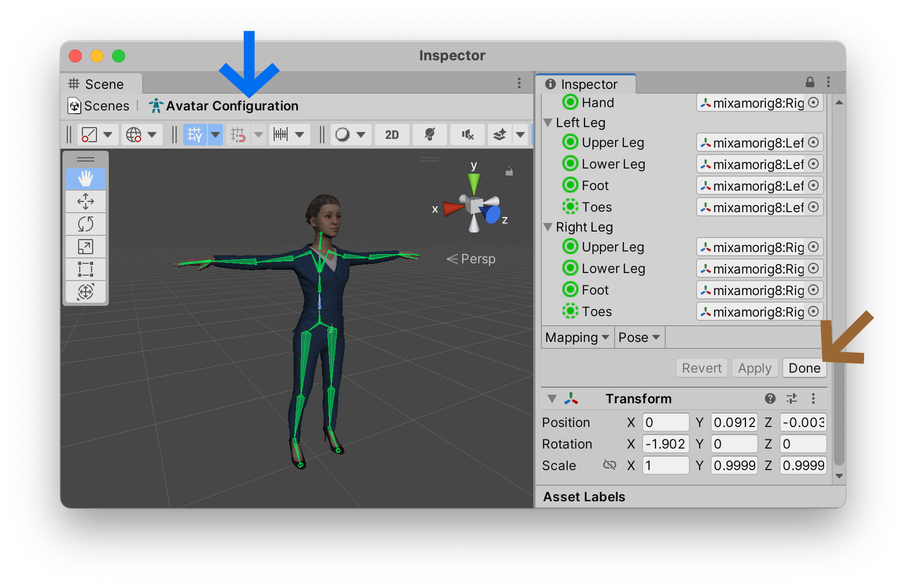The width and height of the screenshot is (906, 588).
Task: Select the Scale tool
Action: [86, 247]
